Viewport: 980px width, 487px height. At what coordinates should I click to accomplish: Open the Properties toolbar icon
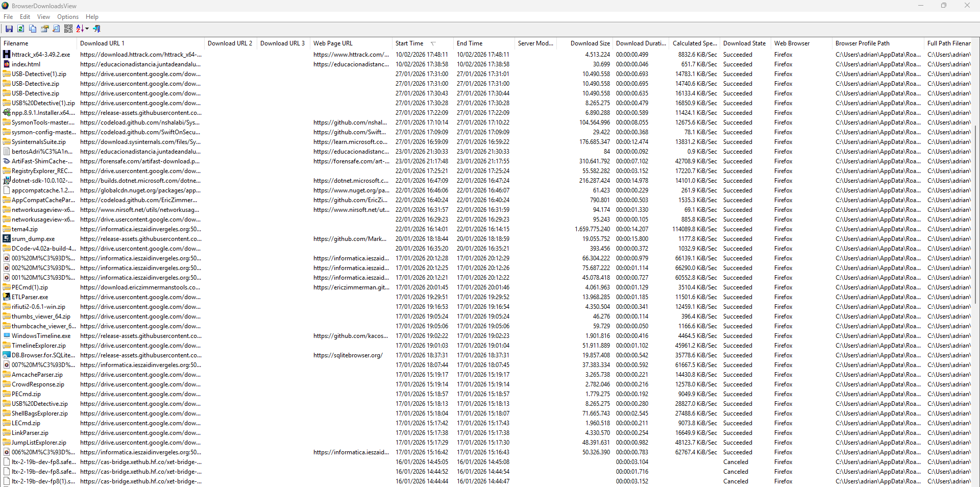(45, 29)
